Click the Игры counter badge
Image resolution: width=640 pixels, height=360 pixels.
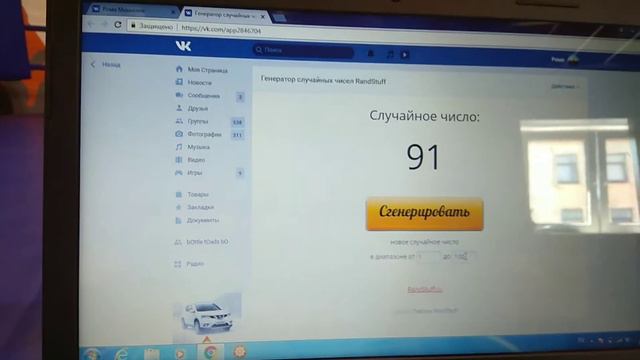[240, 173]
